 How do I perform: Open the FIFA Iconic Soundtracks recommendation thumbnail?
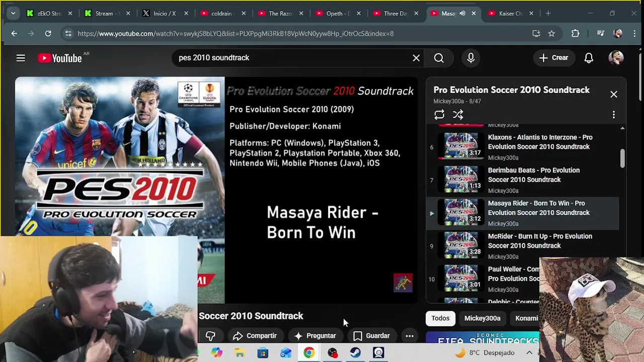click(482, 338)
